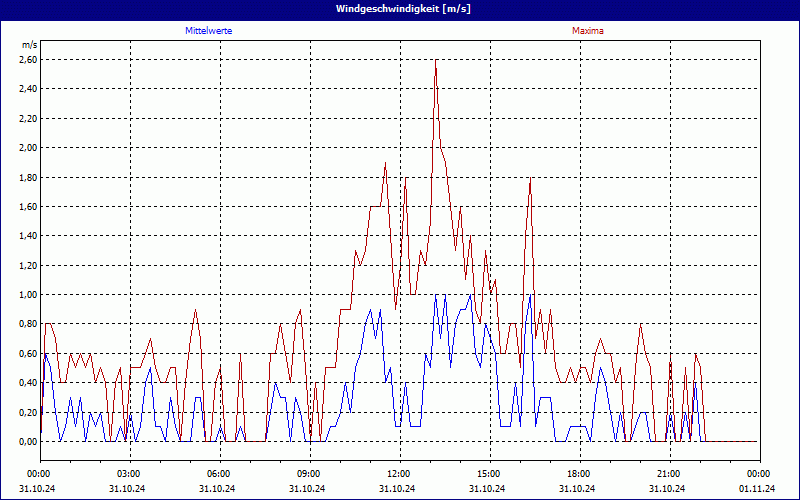Select the 15:00 time label
The image size is (800, 500).
point(490,474)
